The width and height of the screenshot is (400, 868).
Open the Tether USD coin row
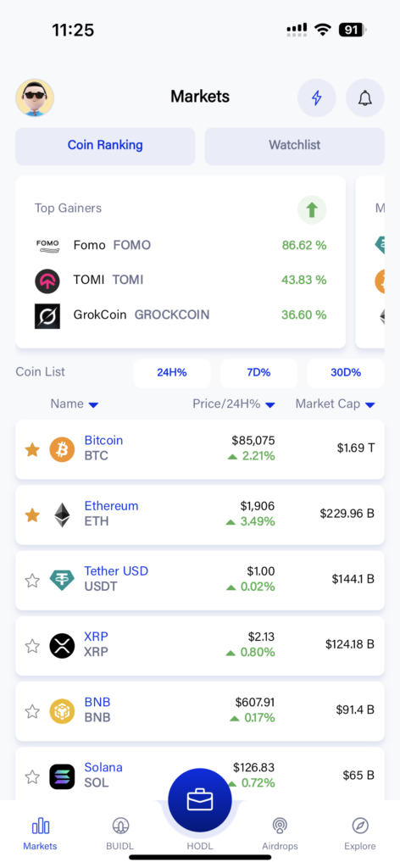coord(200,580)
